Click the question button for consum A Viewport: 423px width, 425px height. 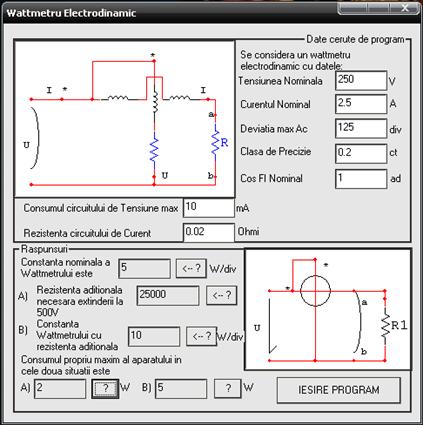pos(105,388)
